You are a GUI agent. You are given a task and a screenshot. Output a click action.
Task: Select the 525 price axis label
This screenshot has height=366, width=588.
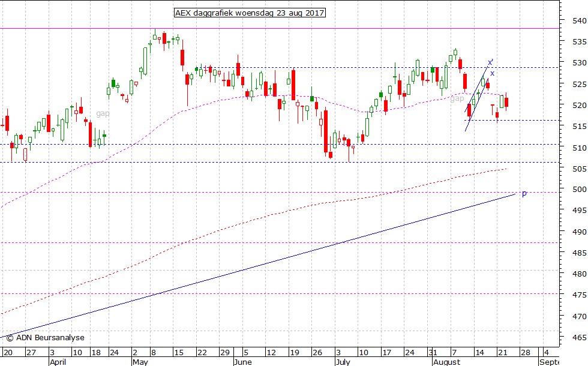(580, 85)
